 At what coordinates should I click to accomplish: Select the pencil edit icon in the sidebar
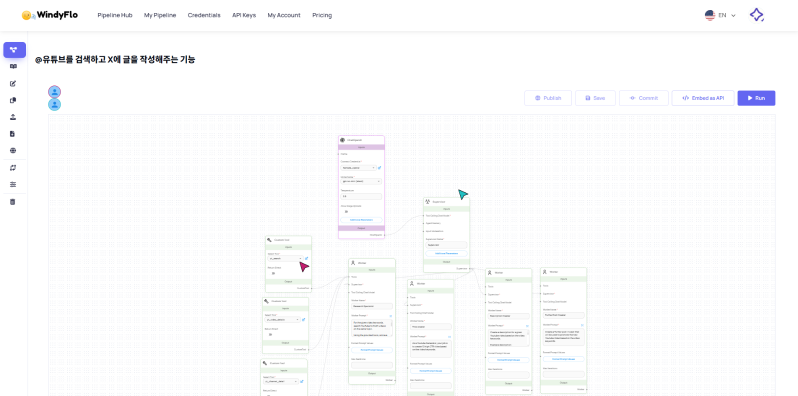coord(13,83)
